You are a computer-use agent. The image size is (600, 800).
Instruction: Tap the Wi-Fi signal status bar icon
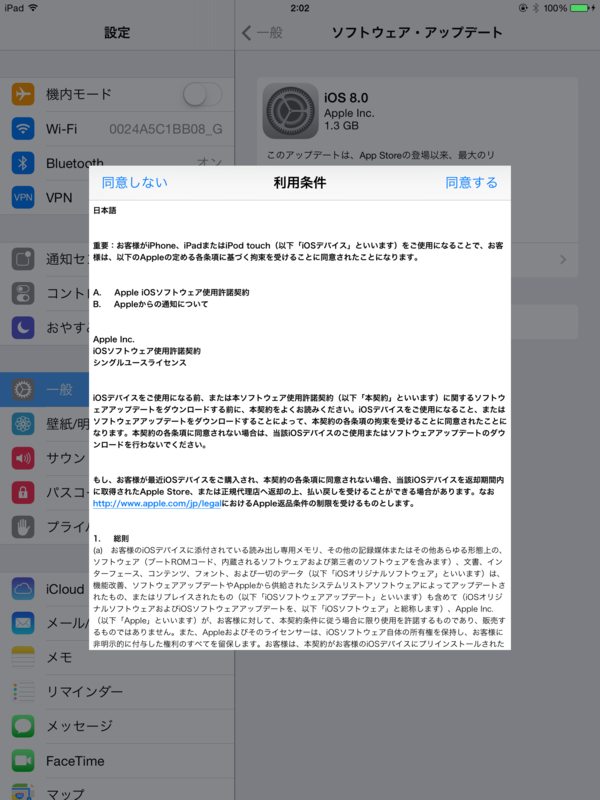33,8
